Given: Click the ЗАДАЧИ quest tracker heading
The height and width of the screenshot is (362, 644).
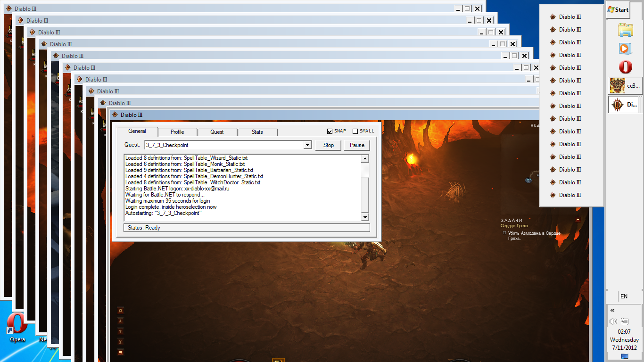Looking at the screenshot, I should pos(512,220).
